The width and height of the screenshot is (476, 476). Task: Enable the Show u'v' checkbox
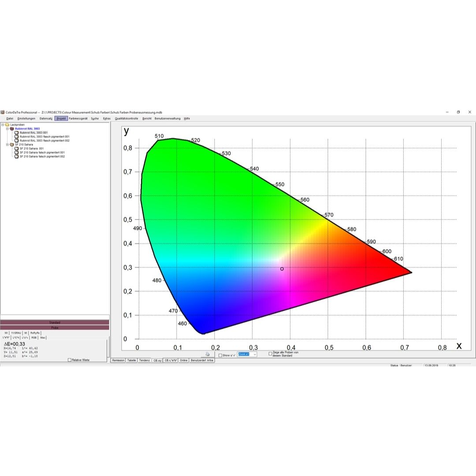[x=220, y=355]
